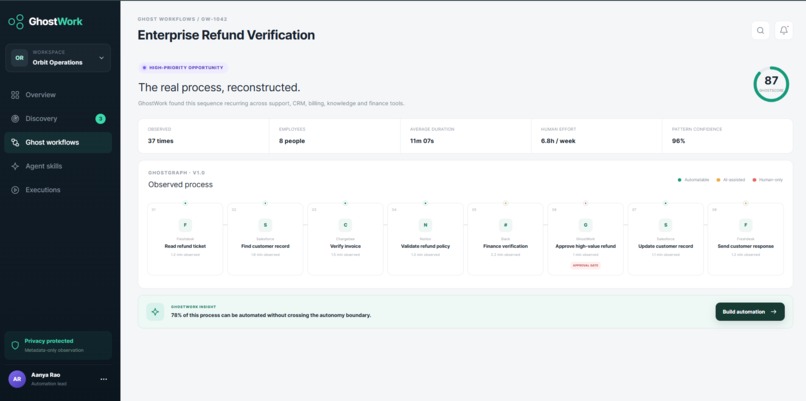Click the Verify invoice step title
The height and width of the screenshot is (401, 806).
click(x=345, y=246)
